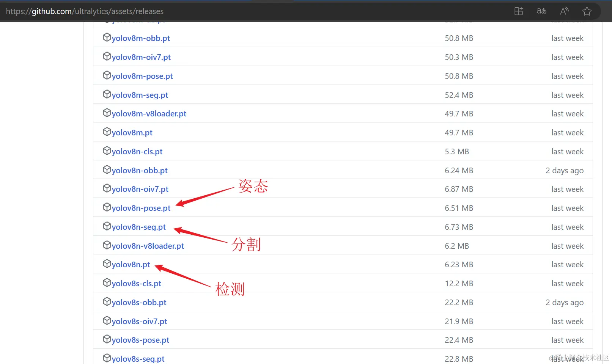Click package icon beside yolov8s-oiv7.pt

pos(107,320)
